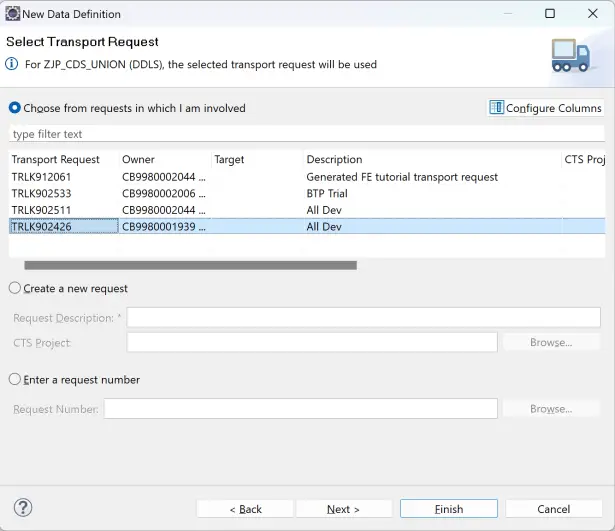Focus the 'type filter text' field

[x=306, y=134]
